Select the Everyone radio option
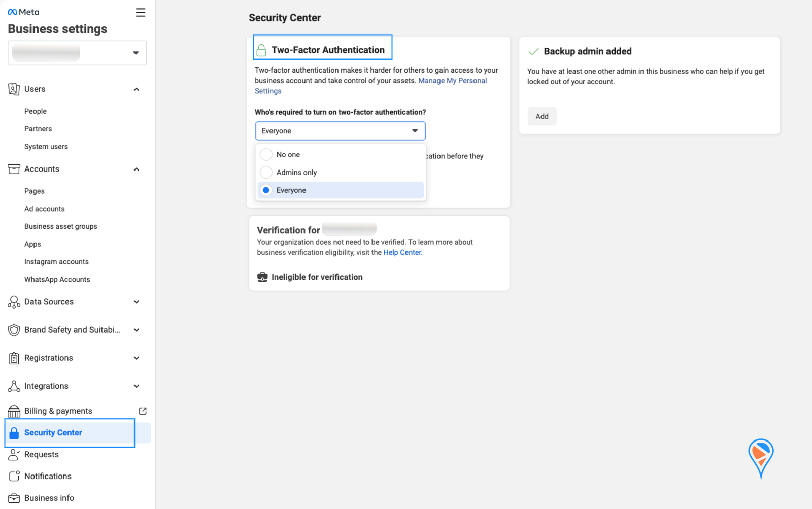This screenshot has height=509, width=812. coord(266,190)
